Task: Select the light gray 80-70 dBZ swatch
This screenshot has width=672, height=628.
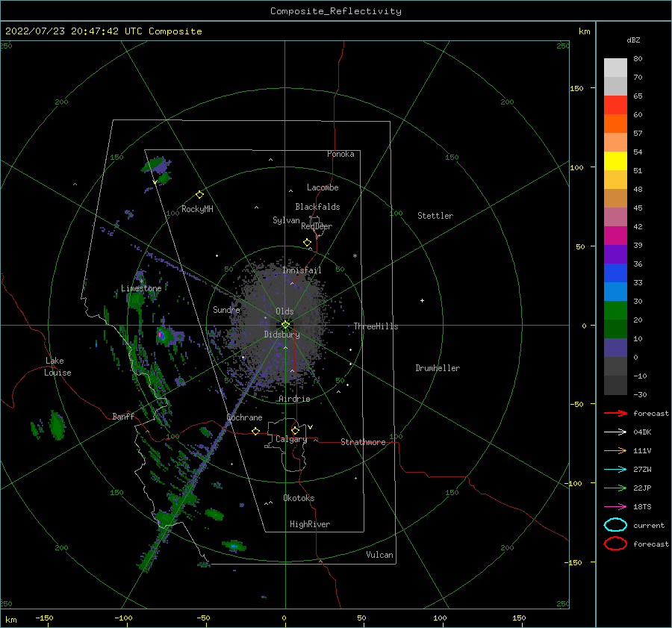Action: click(615, 68)
